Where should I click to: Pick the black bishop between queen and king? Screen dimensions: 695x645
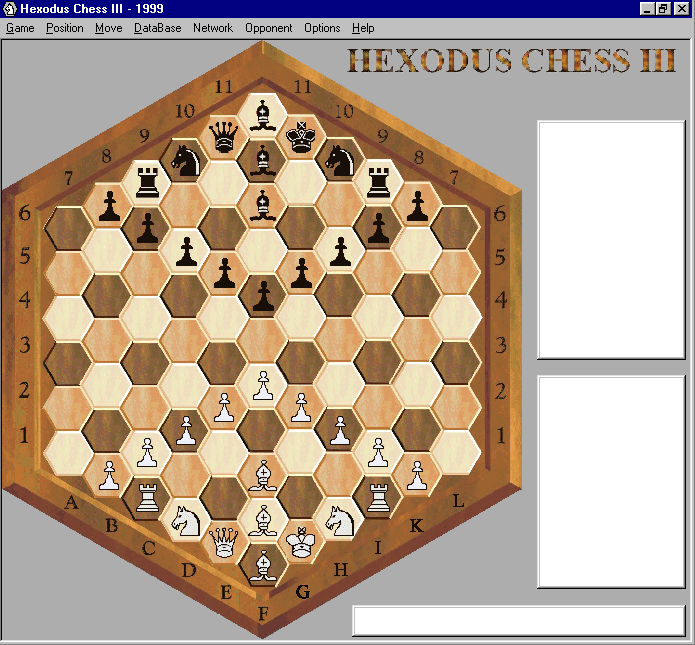pyautogui.click(x=262, y=160)
